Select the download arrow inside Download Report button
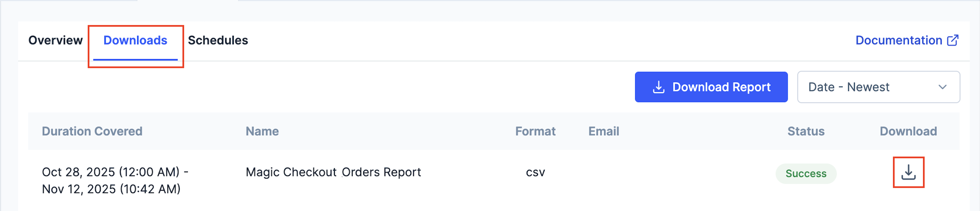This screenshot has height=211, width=980. tap(658, 87)
